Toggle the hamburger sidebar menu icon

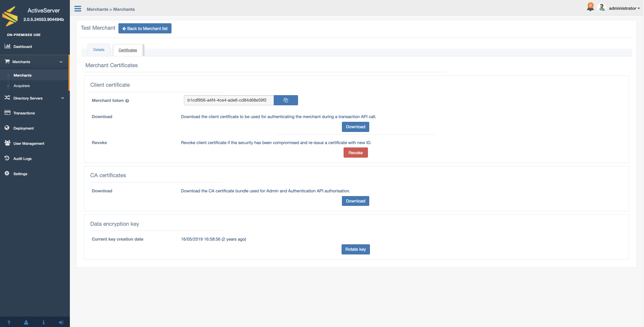(78, 9)
